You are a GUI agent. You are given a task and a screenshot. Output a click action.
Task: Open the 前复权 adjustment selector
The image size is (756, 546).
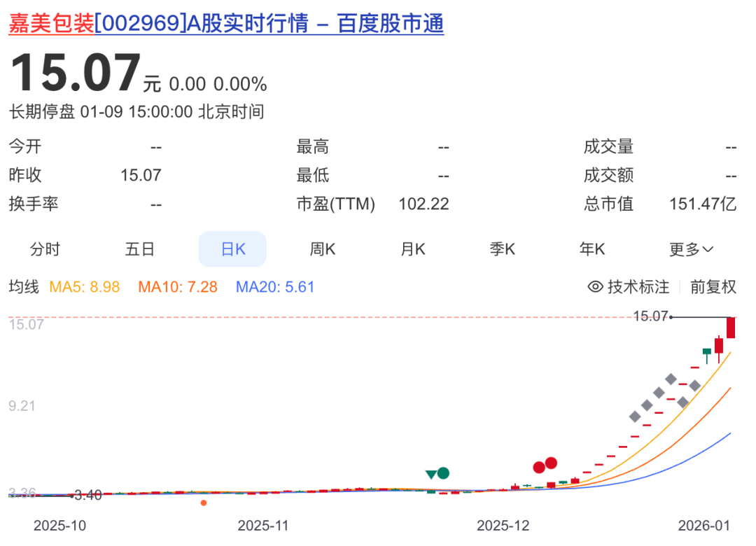click(713, 287)
